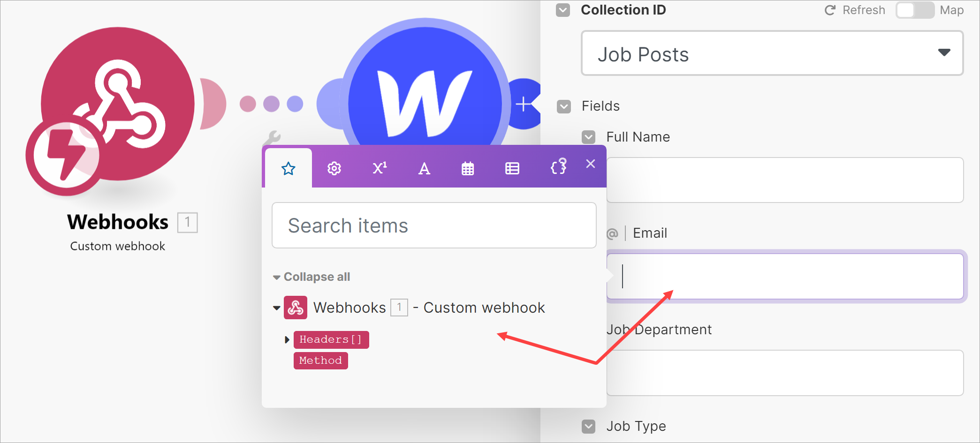
Task: Focus the Search items field
Action: [x=434, y=225]
